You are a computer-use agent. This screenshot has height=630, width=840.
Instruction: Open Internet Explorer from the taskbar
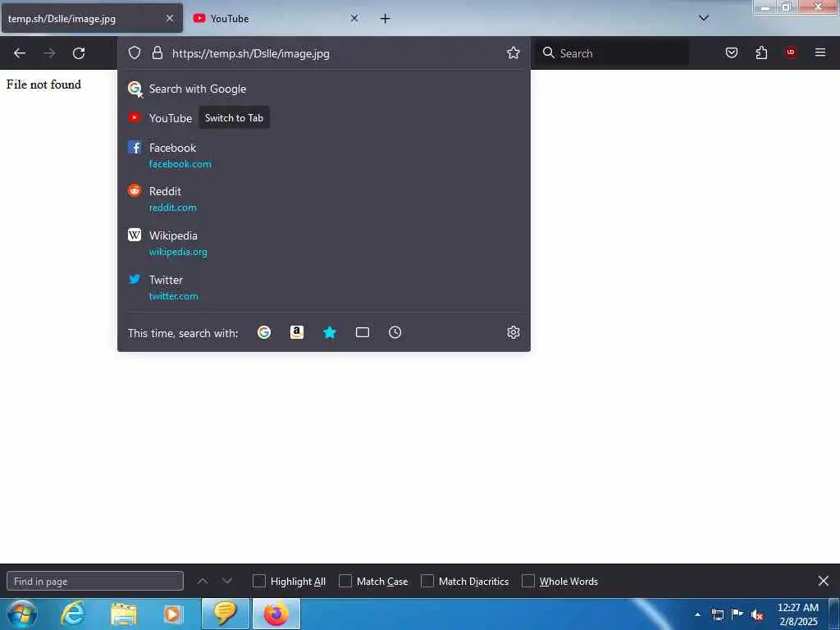[73, 614]
